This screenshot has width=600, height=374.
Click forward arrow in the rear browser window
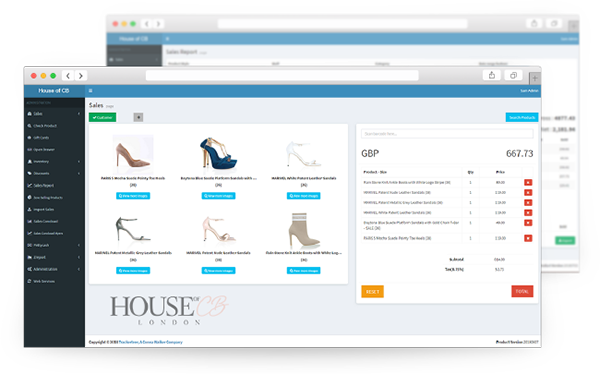[x=158, y=24]
